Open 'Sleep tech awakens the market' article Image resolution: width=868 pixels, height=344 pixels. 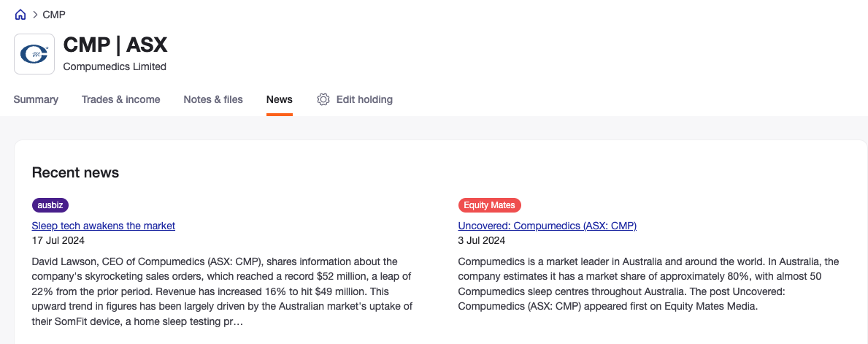[104, 226]
